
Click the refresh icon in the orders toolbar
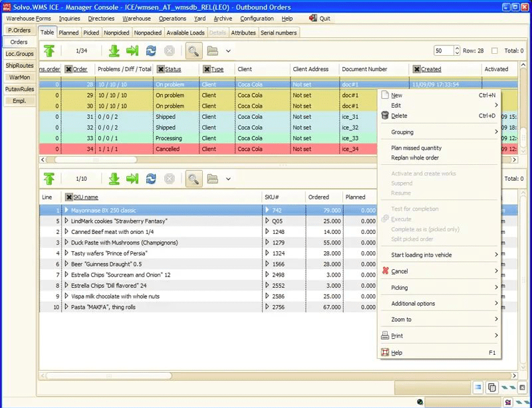click(151, 51)
